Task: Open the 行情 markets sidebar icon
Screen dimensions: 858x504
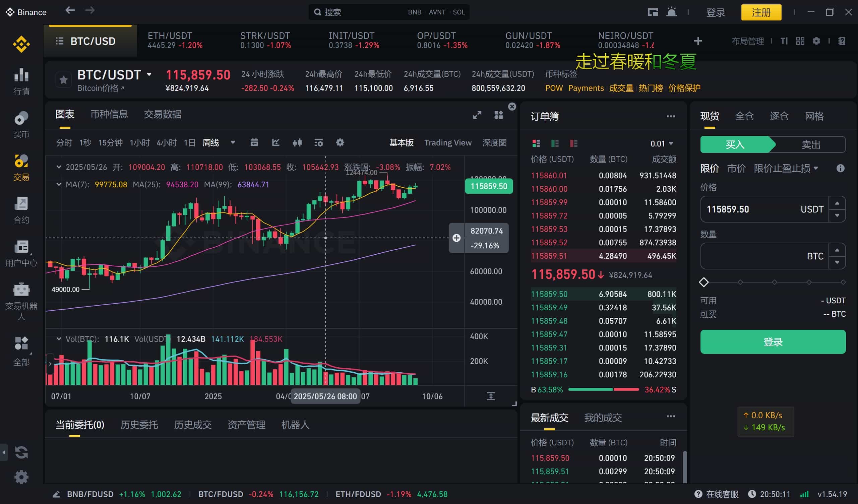Action: (21, 82)
